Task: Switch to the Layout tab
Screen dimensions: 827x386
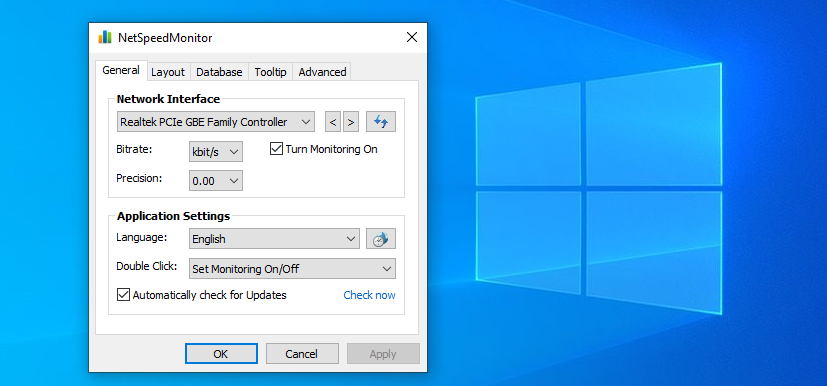Action: pos(168,72)
